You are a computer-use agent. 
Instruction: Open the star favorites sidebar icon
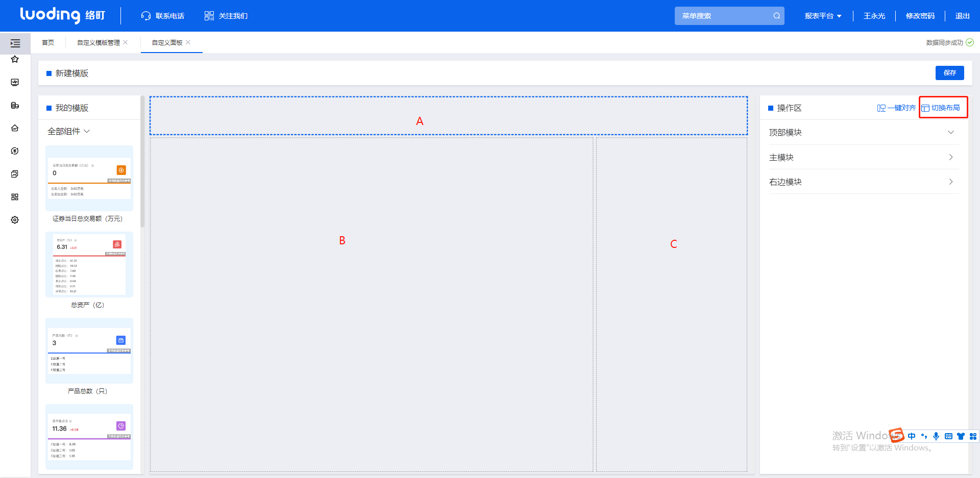[15, 59]
